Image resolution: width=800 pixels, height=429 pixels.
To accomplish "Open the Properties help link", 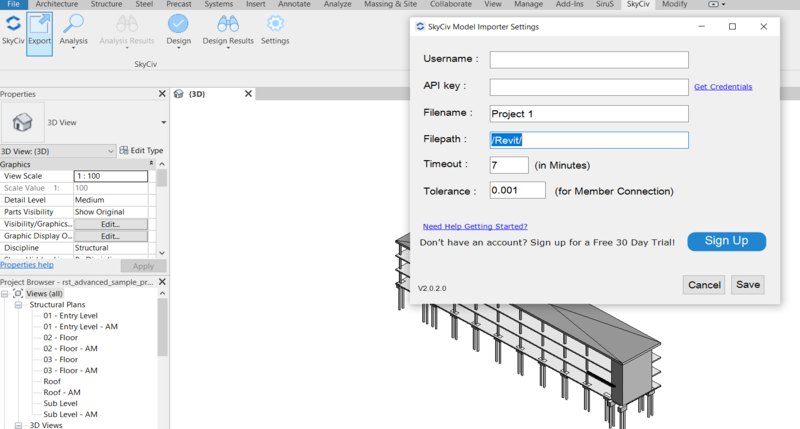I will point(27,265).
